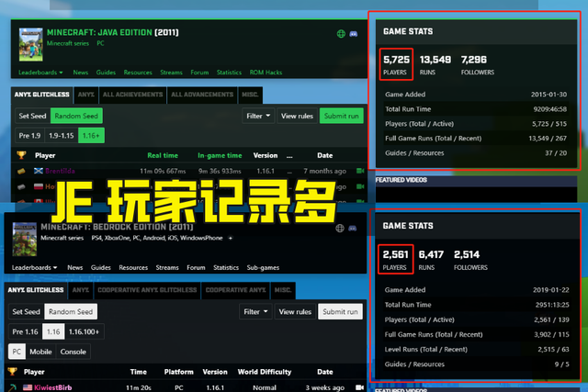Image resolution: width=588 pixels, height=392 pixels.
Task: Open Sub-games in Bedrock Edition menu
Action: click(x=263, y=267)
